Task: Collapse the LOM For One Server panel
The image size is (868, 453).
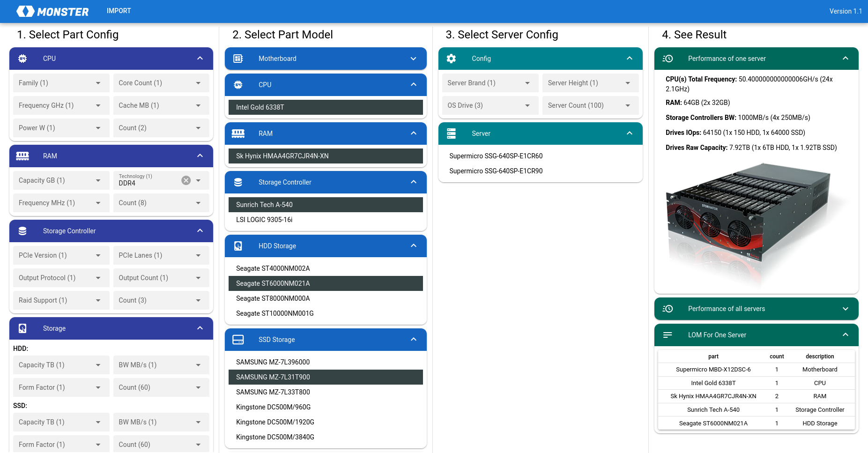Action: tap(845, 335)
